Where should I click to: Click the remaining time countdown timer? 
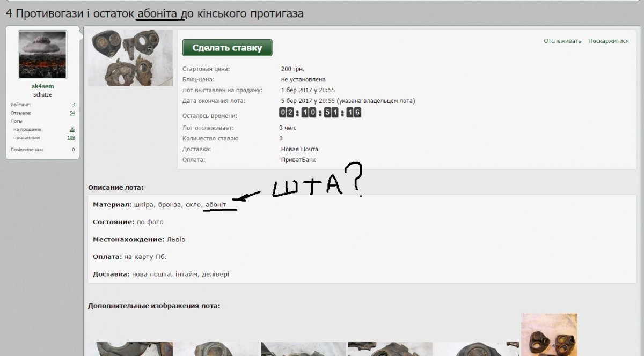(320, 113)
